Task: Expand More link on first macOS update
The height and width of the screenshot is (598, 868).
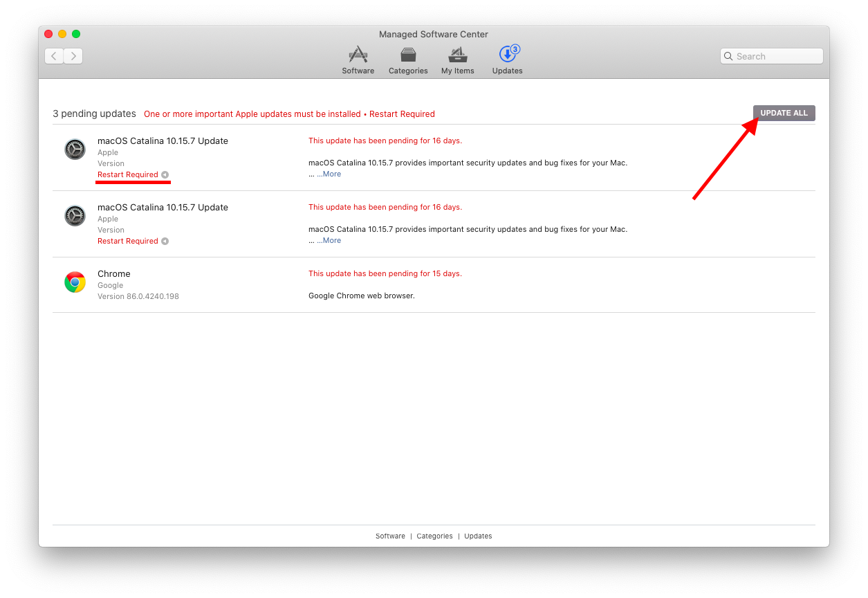Action: click(x=329, y=174)
